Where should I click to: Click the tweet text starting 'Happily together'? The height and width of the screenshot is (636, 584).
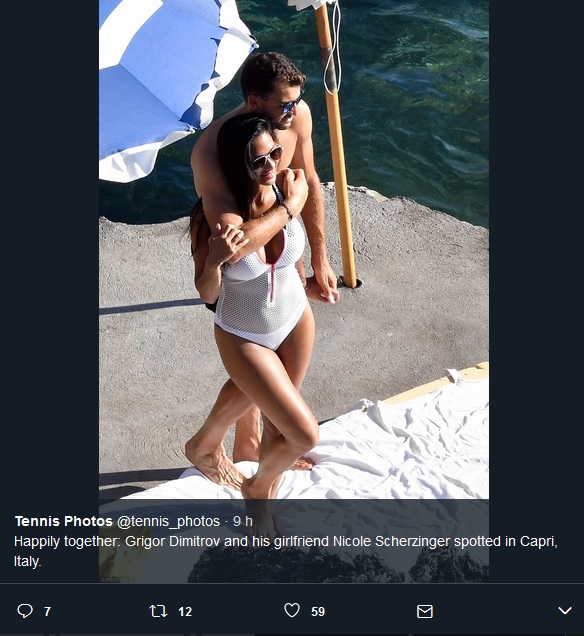286,551
